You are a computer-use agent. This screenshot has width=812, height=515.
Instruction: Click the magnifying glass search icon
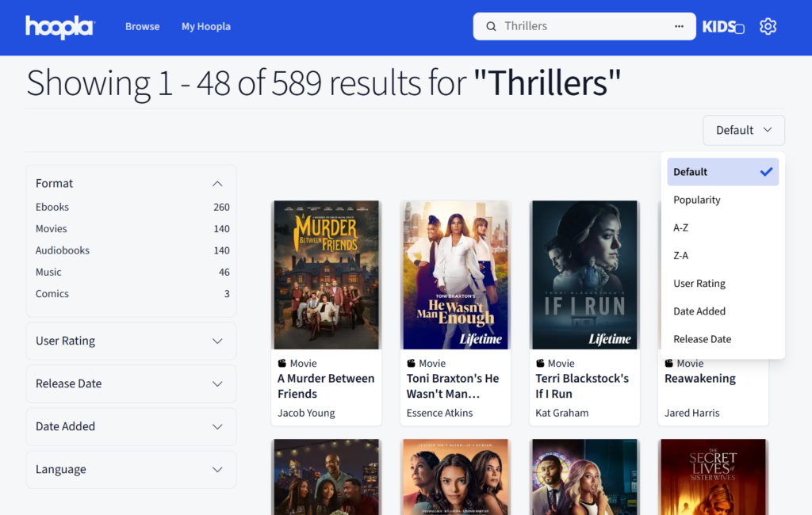[x=492, y=26]
